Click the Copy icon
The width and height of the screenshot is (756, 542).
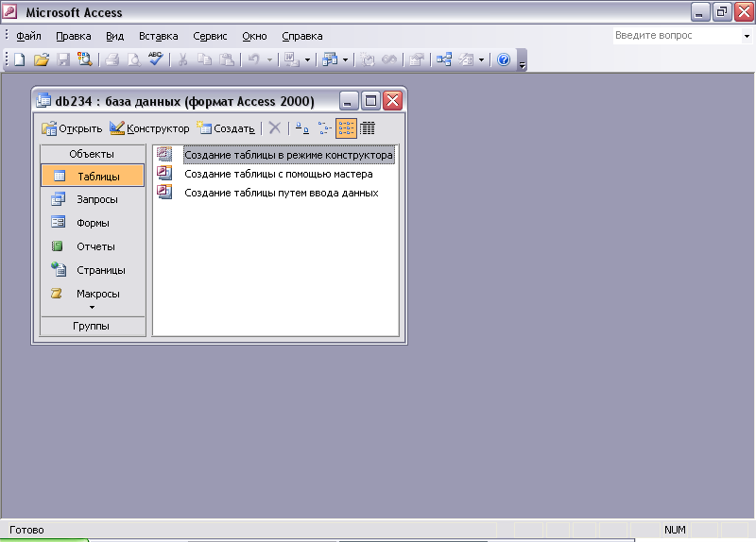(x=205, y=59)
